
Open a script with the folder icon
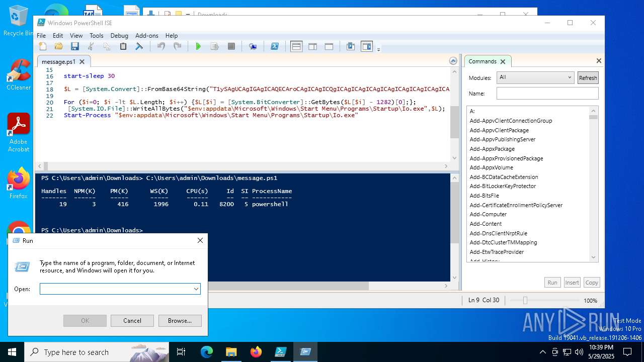[59, 46]
